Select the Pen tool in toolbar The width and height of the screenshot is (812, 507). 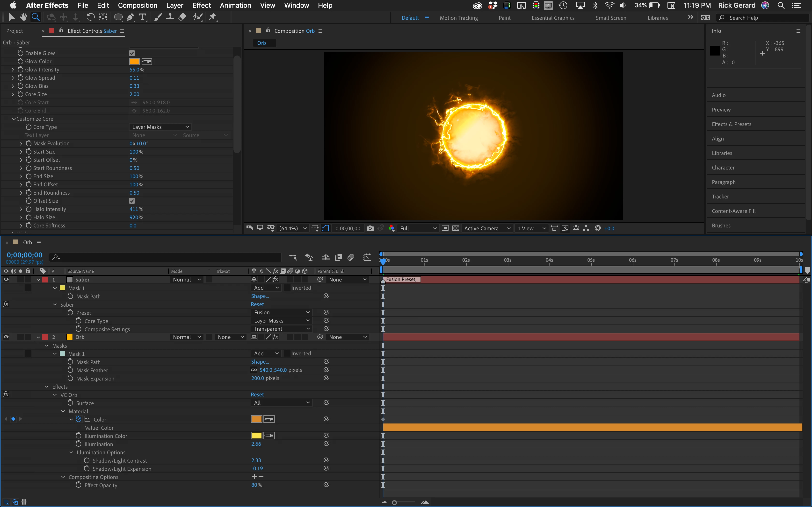(130, 17)
